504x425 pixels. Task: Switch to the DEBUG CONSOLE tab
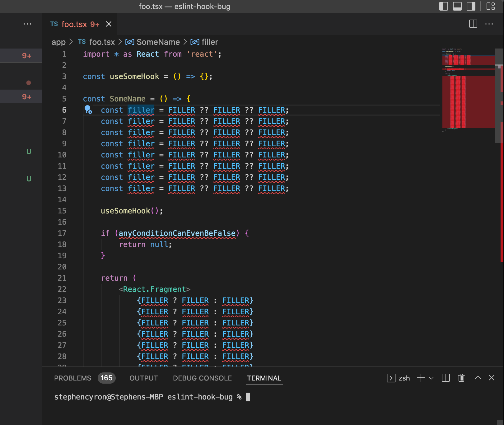pos(202,378)
